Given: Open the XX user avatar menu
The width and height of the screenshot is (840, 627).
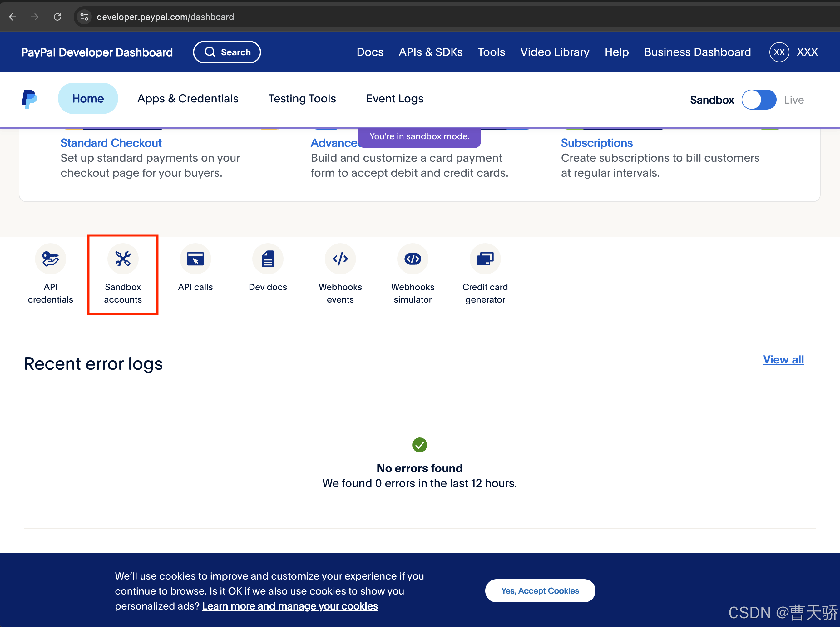Looking at the screenshot, I should tap(779, 52).
